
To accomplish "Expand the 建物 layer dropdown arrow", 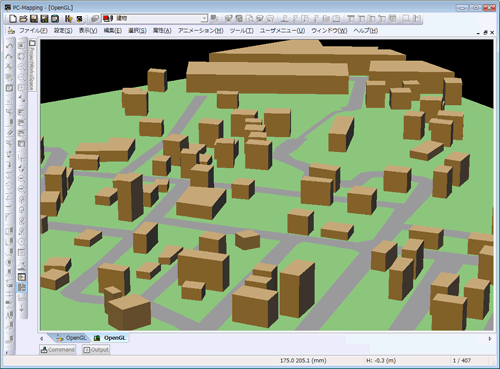I will click(204, 18).
